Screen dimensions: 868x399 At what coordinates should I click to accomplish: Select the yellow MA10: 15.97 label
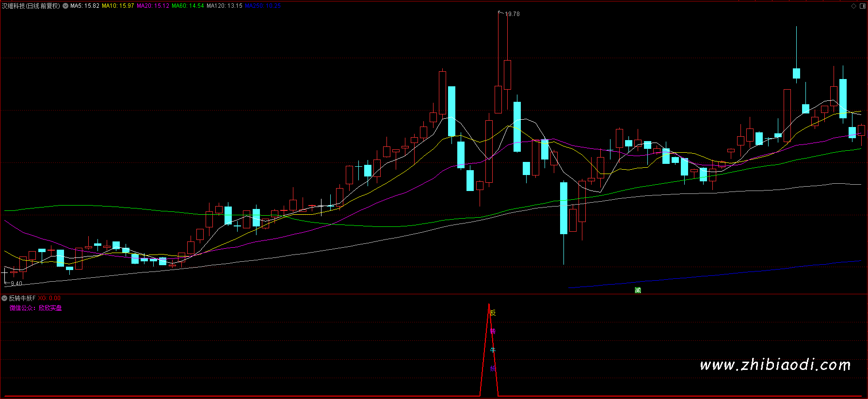pyautogui.click(x=118, y=6)
